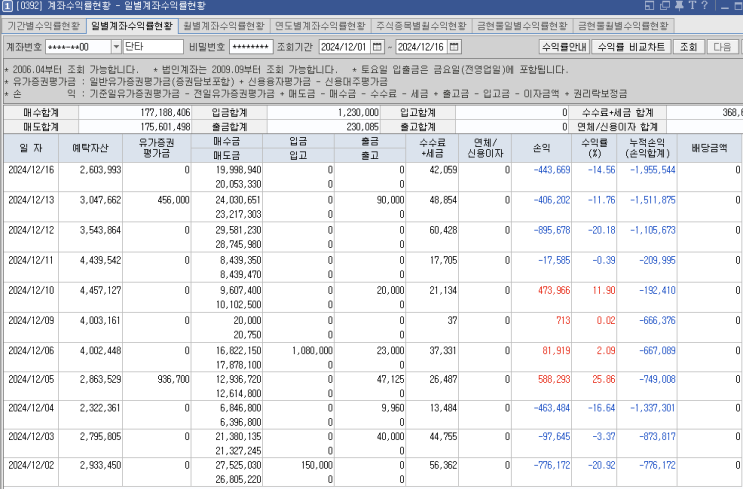
Task: Select the 2024/12/02 date row cell
Action: [x=31, y=465]
